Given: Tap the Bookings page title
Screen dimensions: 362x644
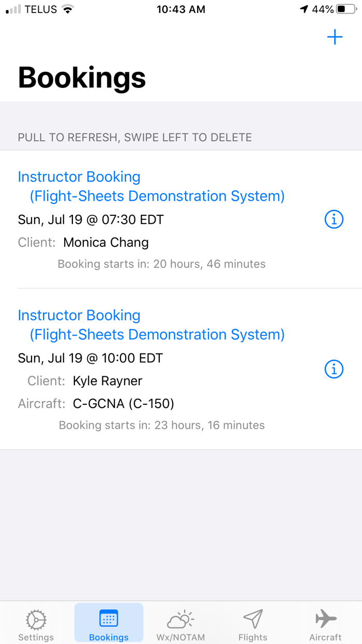Looking at the screenshot, I should click(x=81, y=78).
